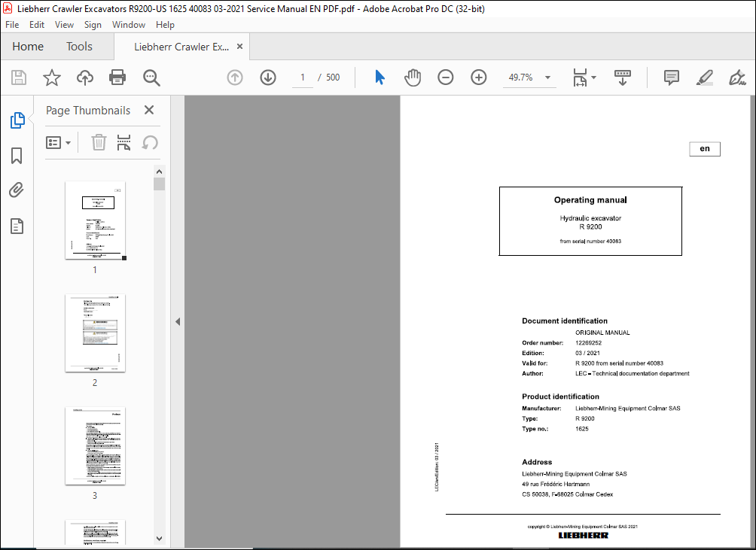Click the 'Document identification' heading
Image resolution: width=756 pixels, height=550 pixels.
565,321
